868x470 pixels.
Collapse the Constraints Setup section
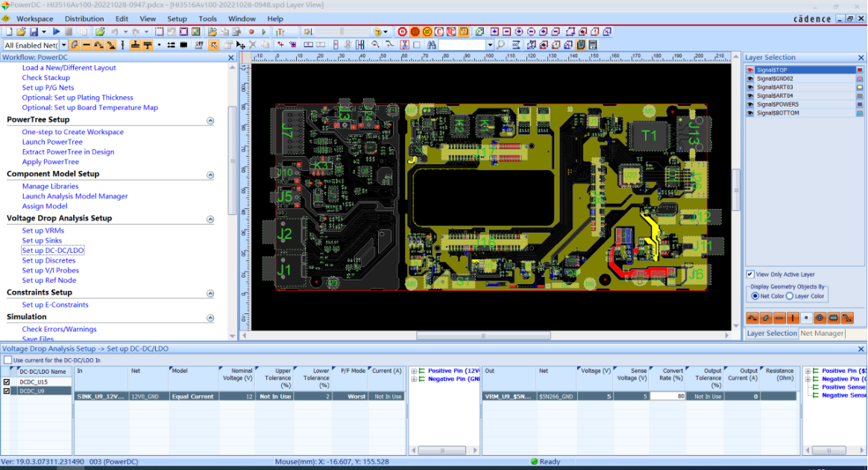click(210, 293)
